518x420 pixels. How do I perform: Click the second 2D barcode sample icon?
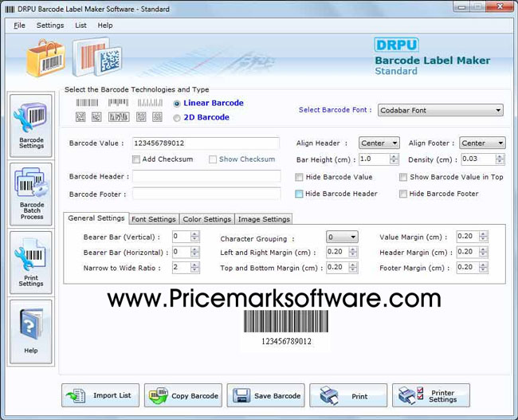[x=96, y=116]
